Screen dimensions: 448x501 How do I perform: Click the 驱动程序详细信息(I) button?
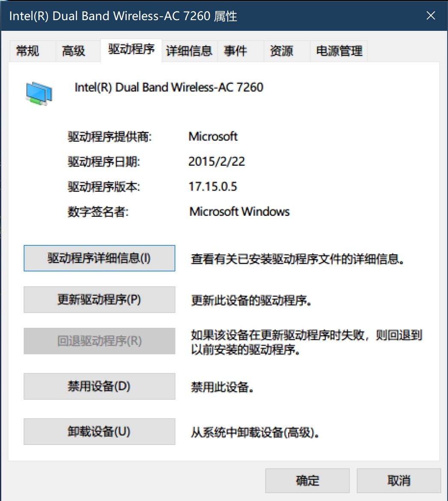point(99,258)
